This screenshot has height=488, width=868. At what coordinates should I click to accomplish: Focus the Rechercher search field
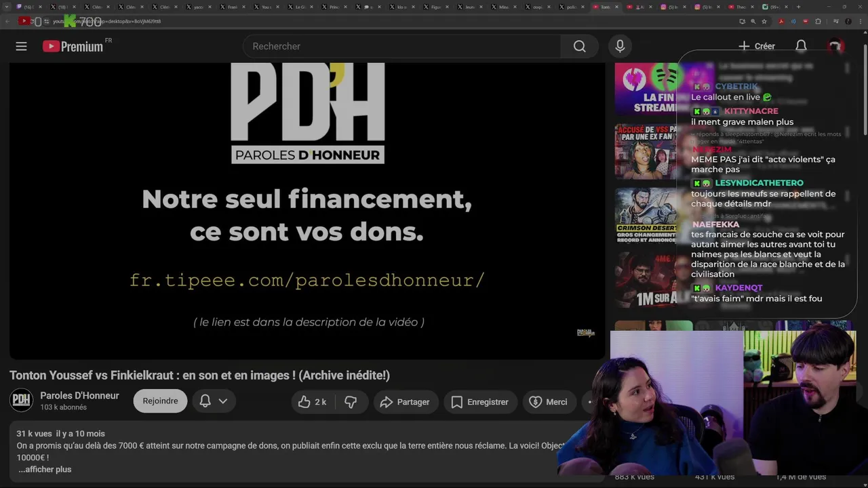click(x=401, y=46)
